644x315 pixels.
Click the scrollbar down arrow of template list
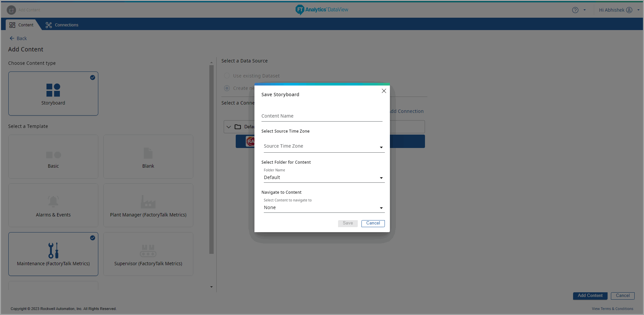pyautogui.click(x=211, y=287)
